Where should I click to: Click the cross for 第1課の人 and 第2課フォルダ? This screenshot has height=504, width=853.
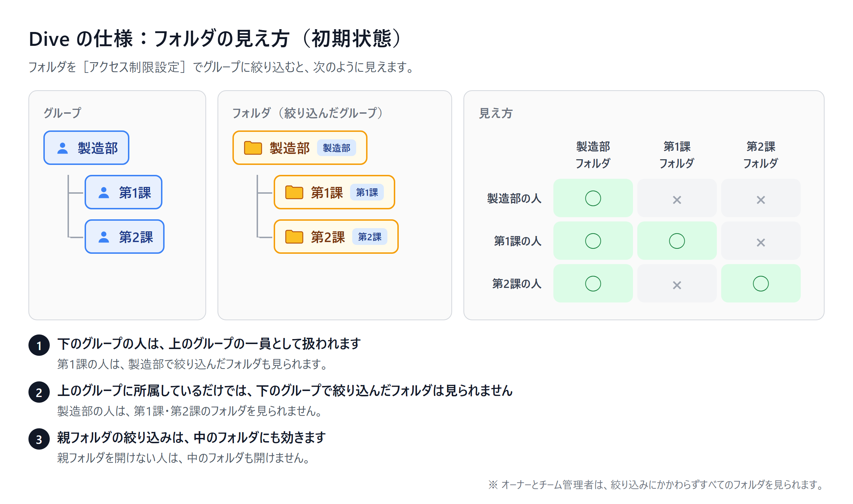(761, 242)
